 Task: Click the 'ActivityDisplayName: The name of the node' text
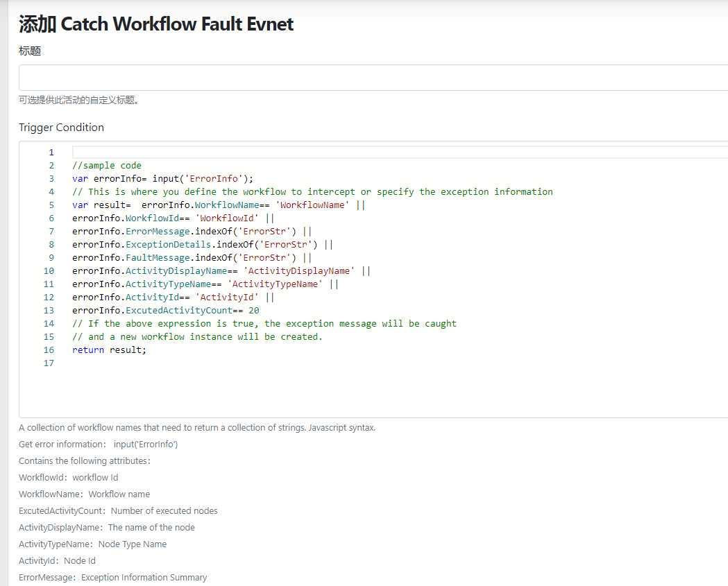107,528
